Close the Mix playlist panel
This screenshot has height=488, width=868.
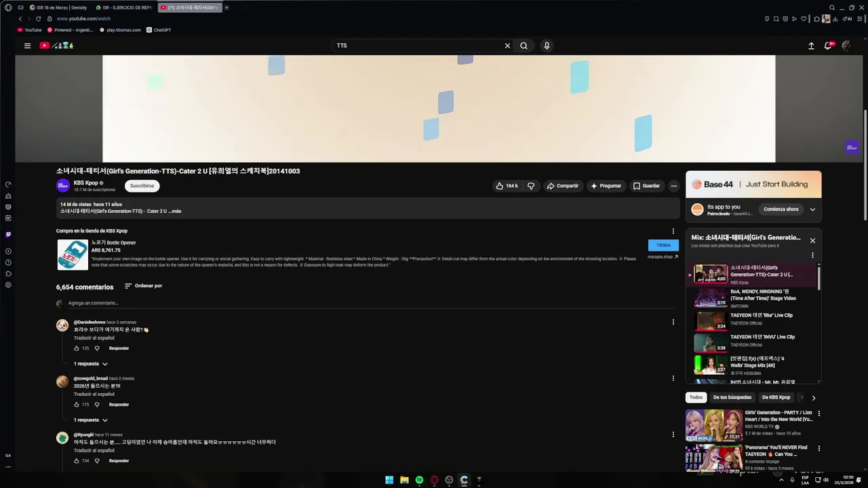click(x=812, y=241)
